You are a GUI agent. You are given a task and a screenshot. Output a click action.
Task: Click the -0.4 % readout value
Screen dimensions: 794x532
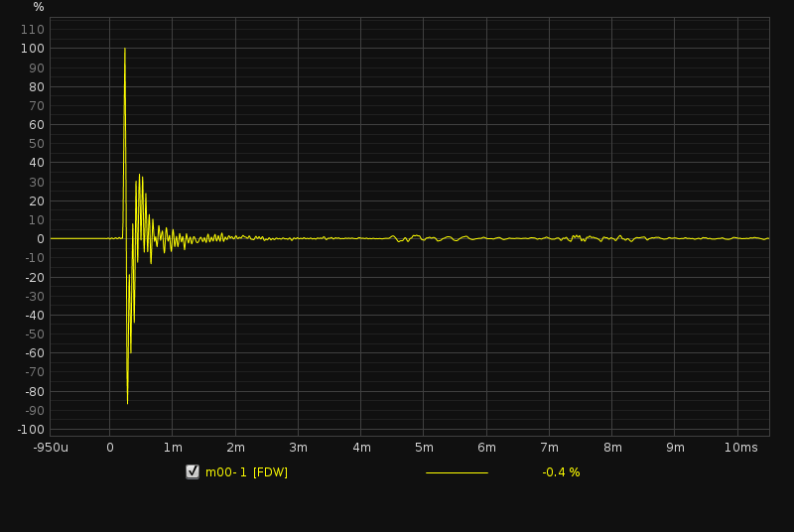(561, 472)
